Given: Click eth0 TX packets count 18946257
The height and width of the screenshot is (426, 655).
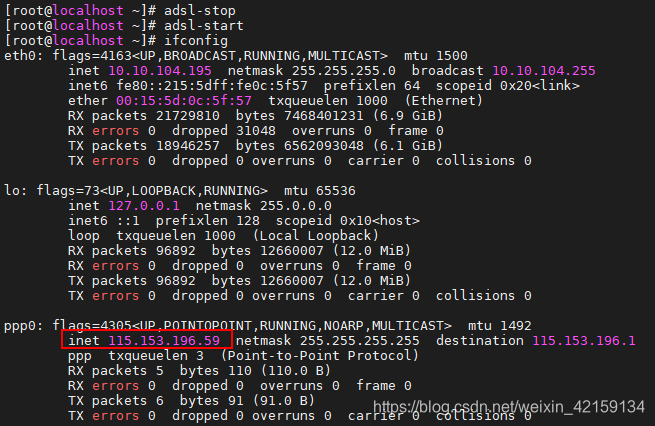Looking at the screenshot, I should [x=188, y=145].
